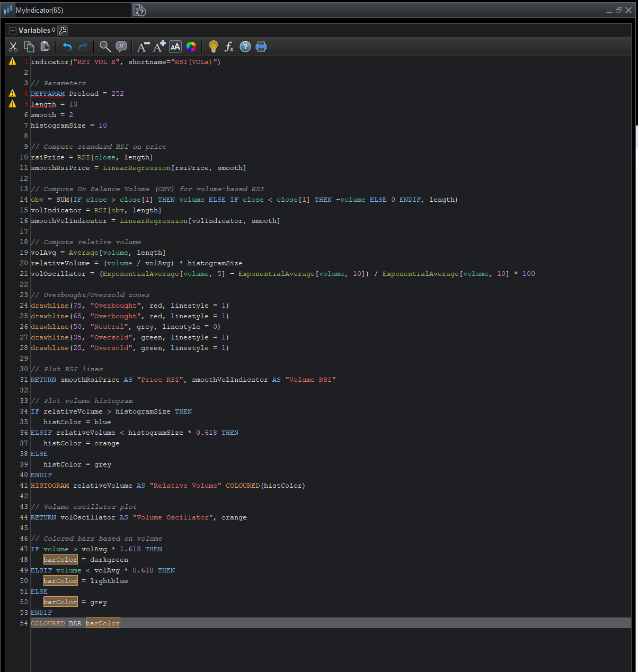Open the color wheel picker
638x672 pixels.
(x=191, y=47)
